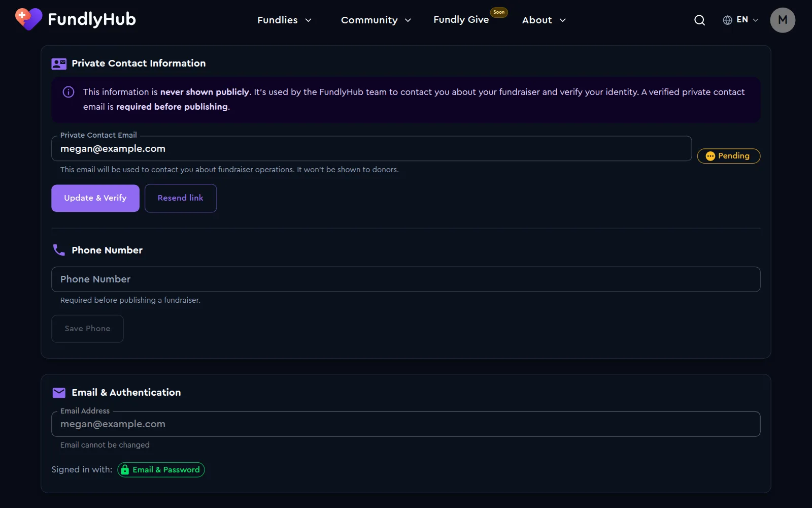Expand the Community dropdown chevron
Image resolution: width=812 pixels, height=508 pixels.
[x=408, y=20]
